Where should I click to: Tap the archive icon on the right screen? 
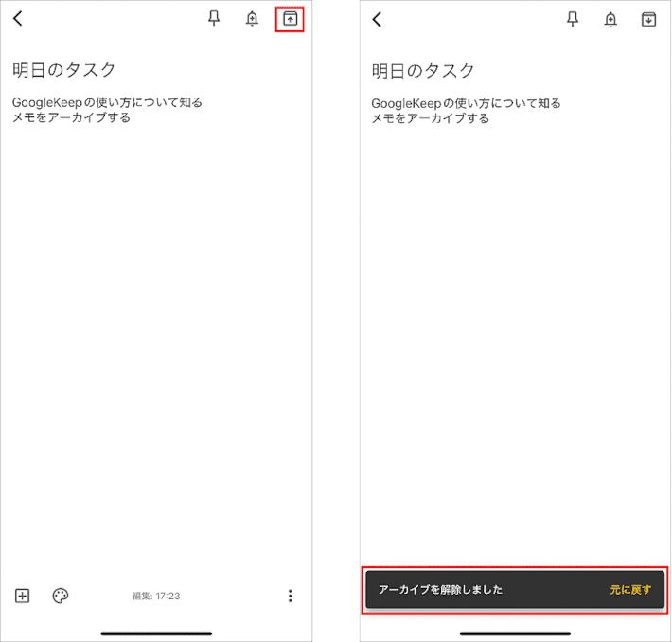click(x=648, y=19)
